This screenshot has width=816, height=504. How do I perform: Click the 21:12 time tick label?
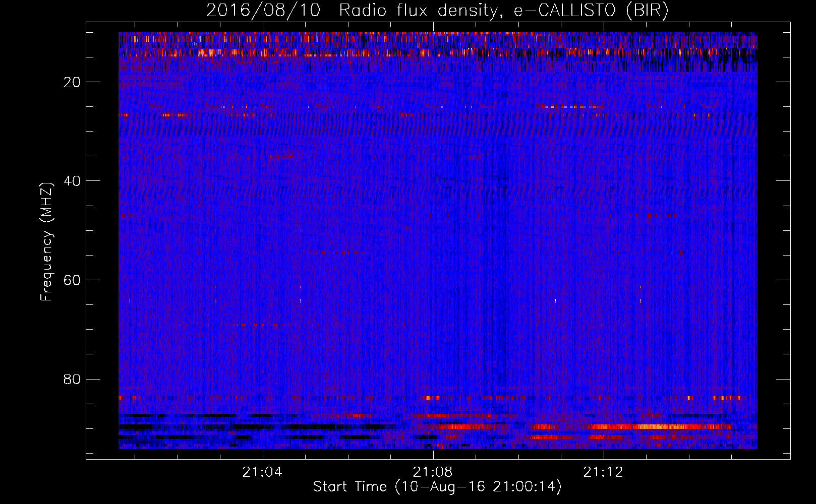point(603,472)
